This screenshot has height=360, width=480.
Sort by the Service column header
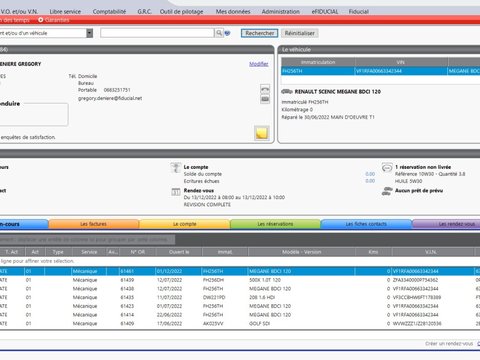(x=89, y=252)
